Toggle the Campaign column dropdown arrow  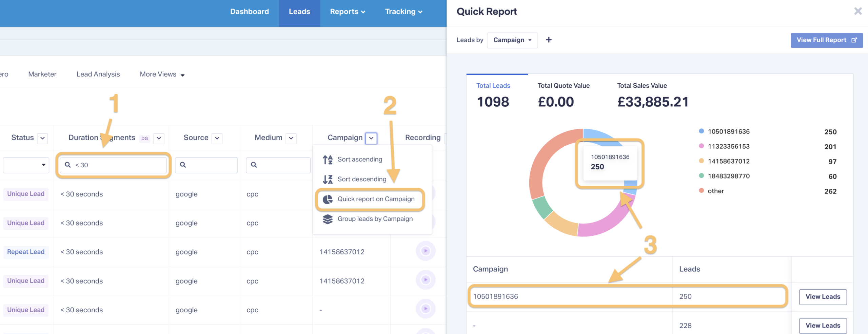[x=371, y=138]
